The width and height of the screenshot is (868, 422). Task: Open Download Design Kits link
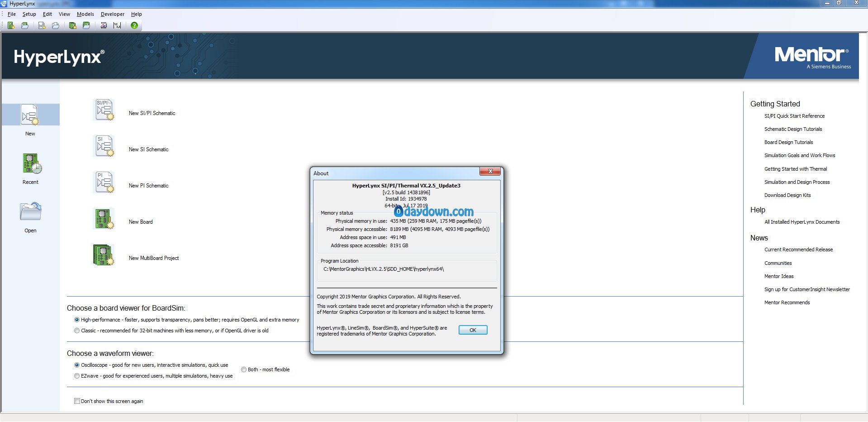click(x=787, y=195)
